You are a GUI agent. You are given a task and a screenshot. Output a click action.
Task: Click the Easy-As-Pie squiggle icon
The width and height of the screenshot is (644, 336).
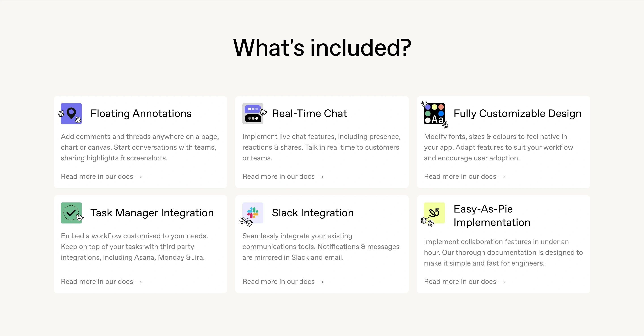point(434,213)
